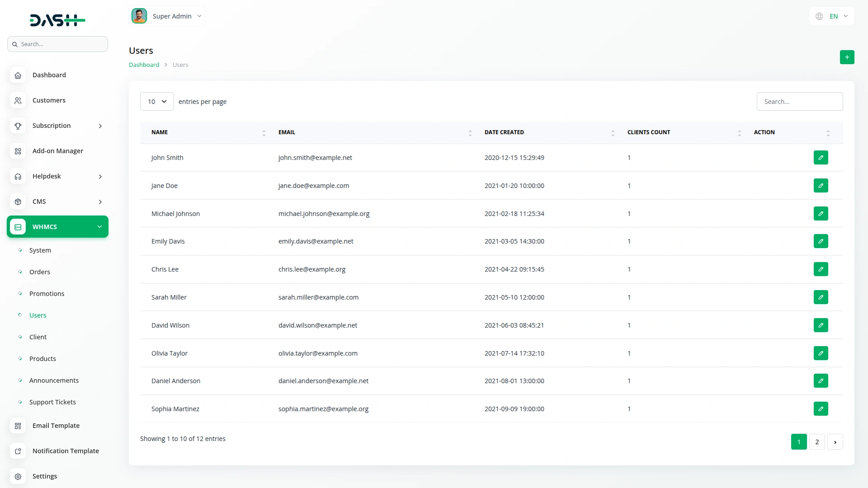Click the Add-on Manager grid icon
868x488 pixels.
click(18, 151)
